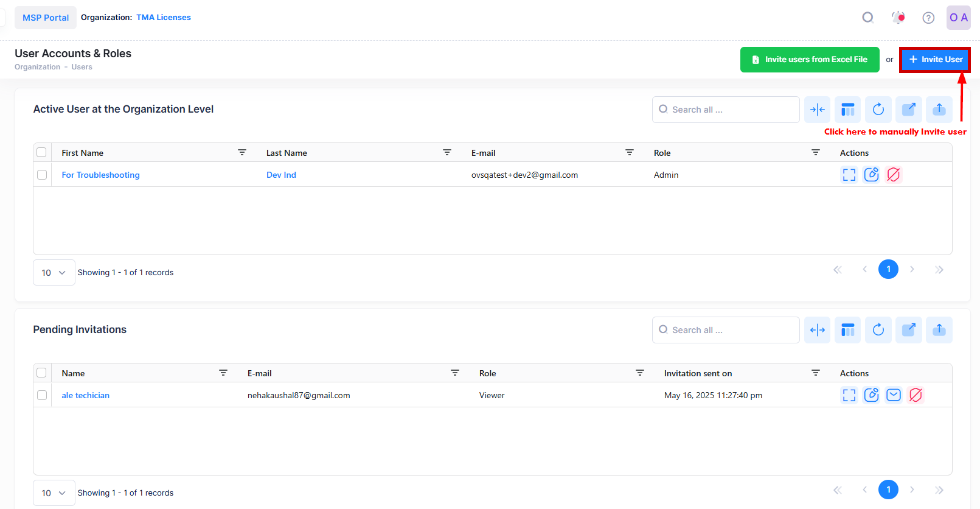Resend invitation email to ale techician

click(x=893, y=395)
